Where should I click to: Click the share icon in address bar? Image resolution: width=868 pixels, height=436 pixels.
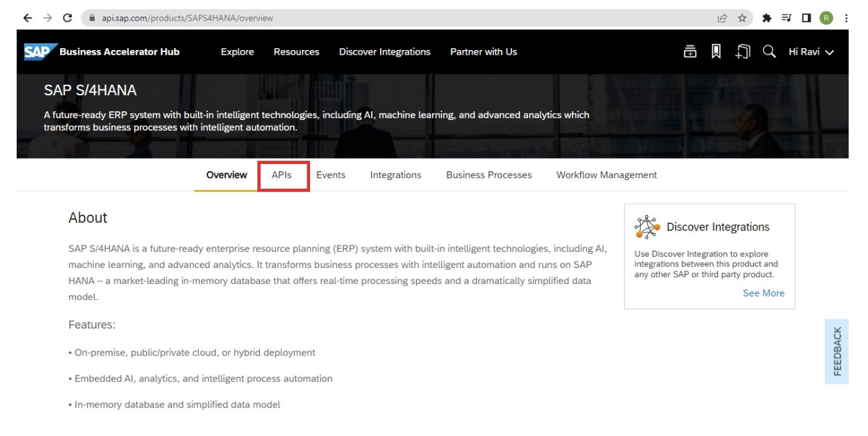coord(722,19)
